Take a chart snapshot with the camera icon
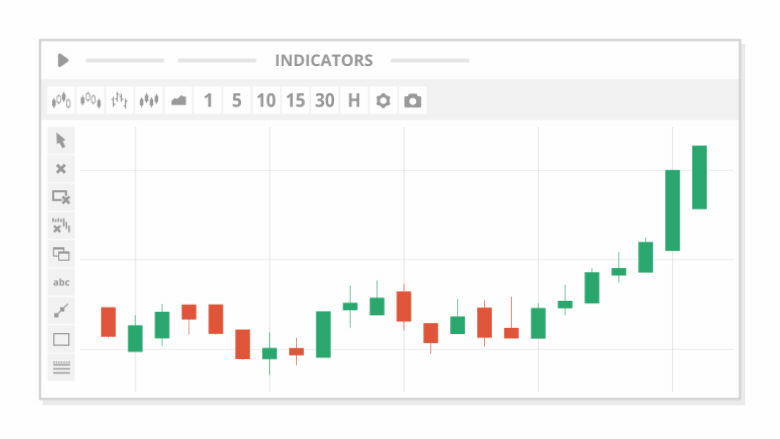This screenshot has height=439, width=780. (x=412, y=100)
